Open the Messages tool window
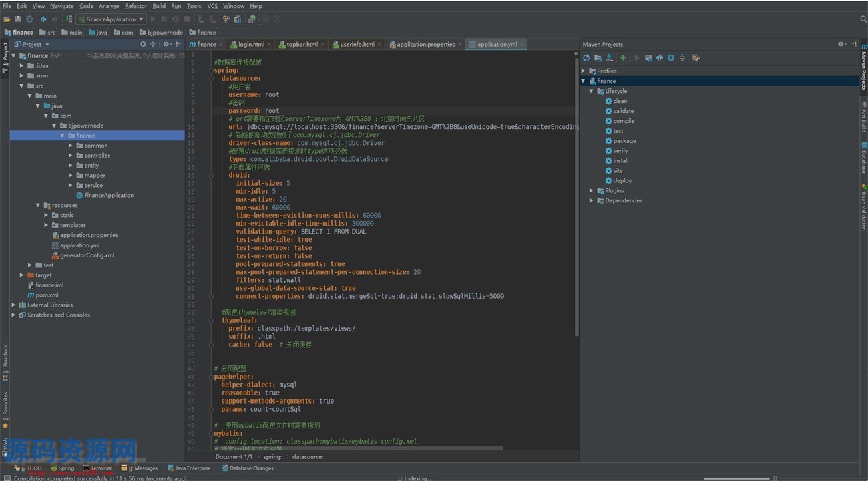Viewport: 868px width, 481px height. [x=140, y=468]
